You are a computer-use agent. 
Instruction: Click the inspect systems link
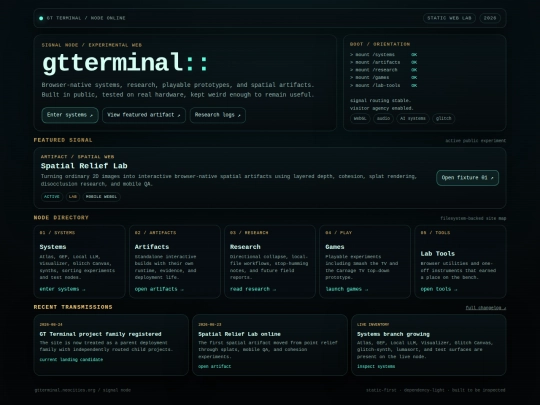(376, 366)
